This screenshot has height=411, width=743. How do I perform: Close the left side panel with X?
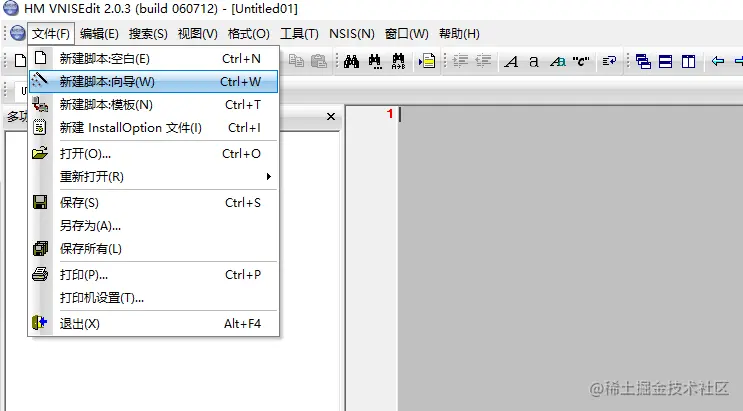pos(331,116)
